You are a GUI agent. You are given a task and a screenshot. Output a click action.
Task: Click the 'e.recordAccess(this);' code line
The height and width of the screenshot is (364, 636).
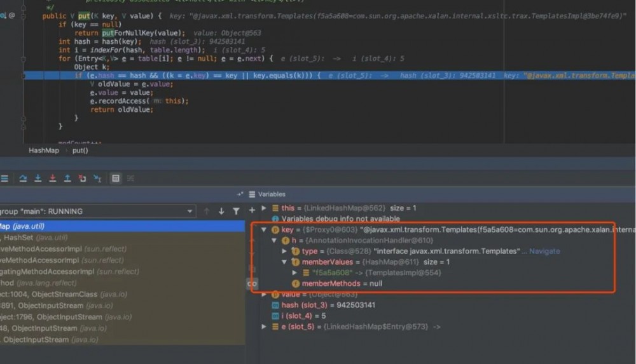point(139,101)
